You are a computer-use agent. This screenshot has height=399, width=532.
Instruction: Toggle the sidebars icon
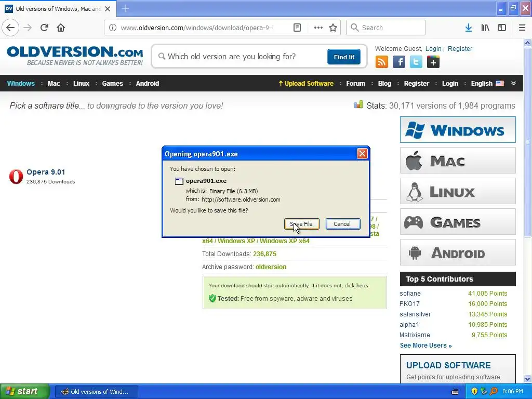pos(502,28)
